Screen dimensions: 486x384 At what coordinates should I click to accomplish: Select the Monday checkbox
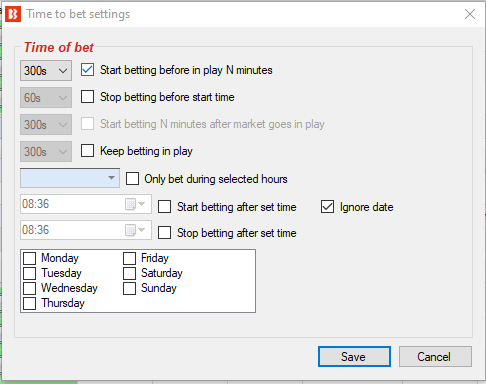click(x=30, y=258)
